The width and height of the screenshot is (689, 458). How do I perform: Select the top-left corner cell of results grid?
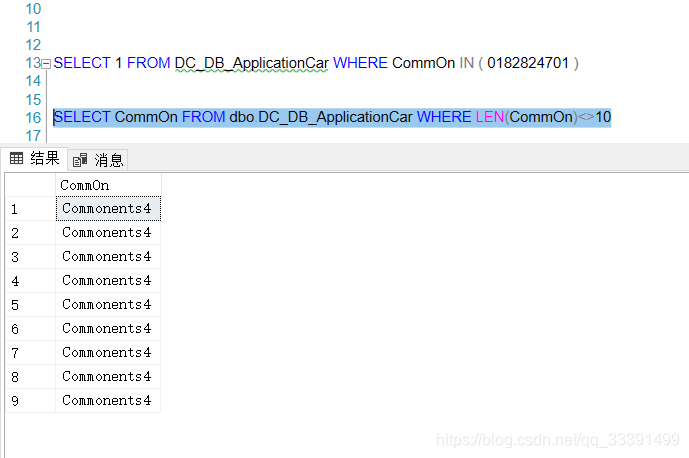coord(30,185)
